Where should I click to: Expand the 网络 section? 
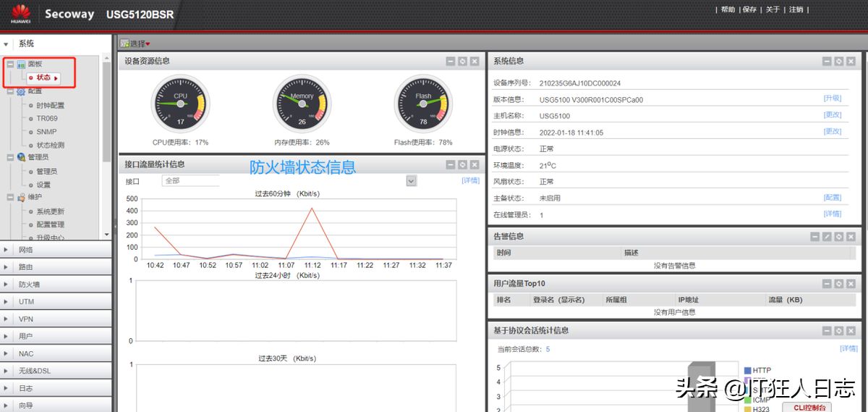(56, 250)
